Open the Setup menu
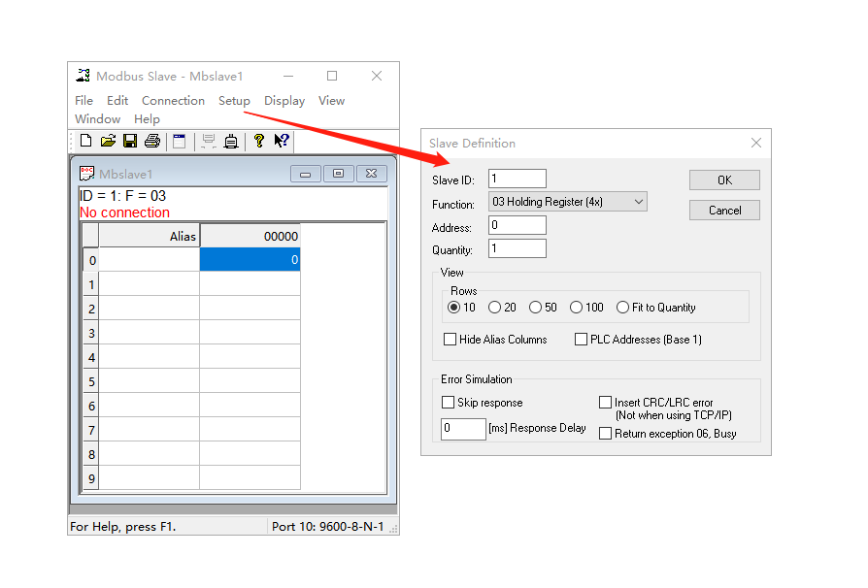868x588 pixels. [x=234, y=101]
